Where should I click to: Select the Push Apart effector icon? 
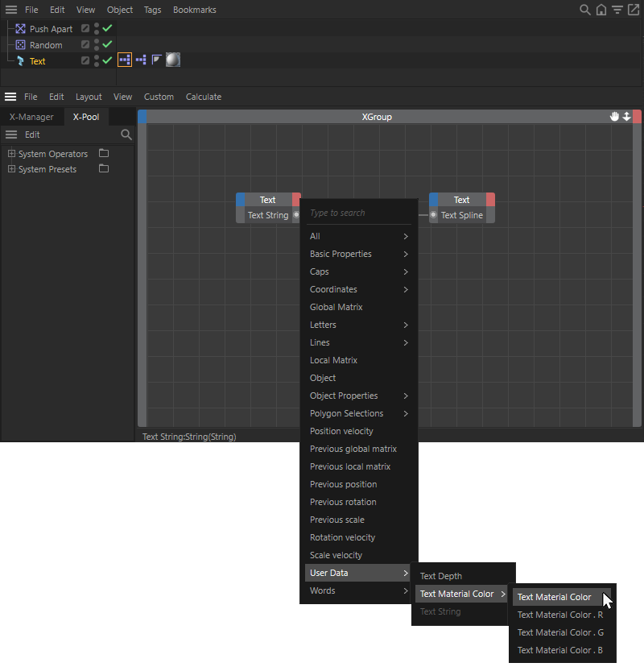click(20, 28)
